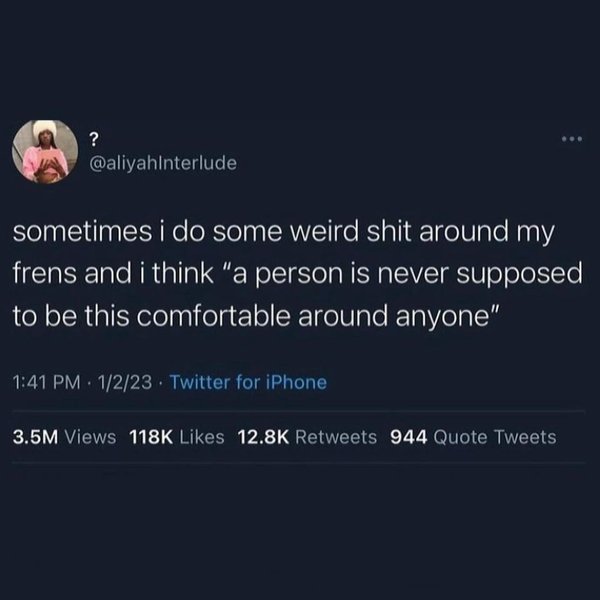Click the word "Likes" in stats row

[202, 437]
